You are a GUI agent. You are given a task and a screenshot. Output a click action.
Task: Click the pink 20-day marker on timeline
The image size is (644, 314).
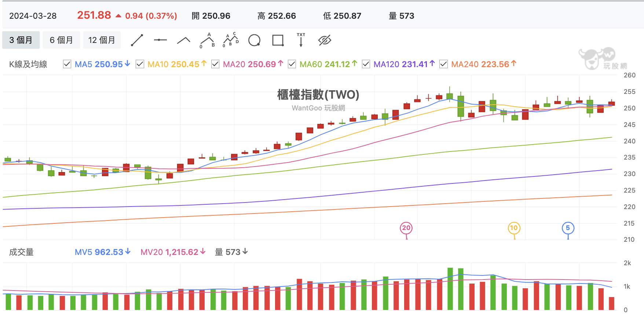coord(406,228)
